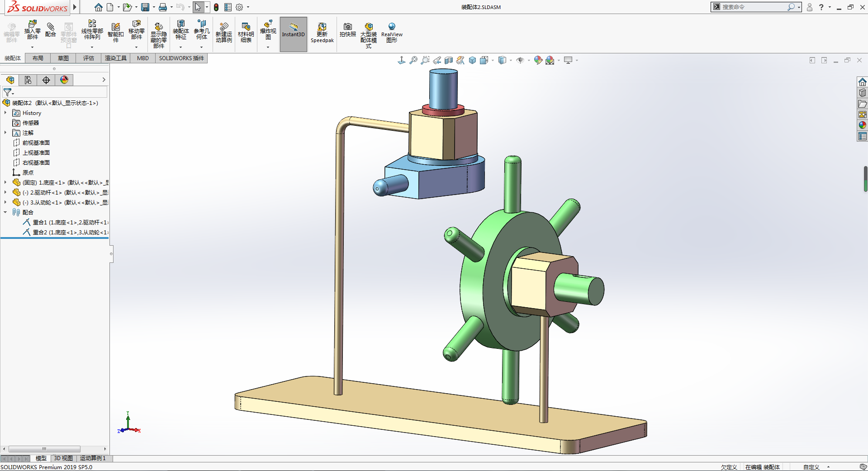Toggle RealView 图形 graphics
Image resolution: width=868 pixels, height=471 pixels.
click(392, 33)
